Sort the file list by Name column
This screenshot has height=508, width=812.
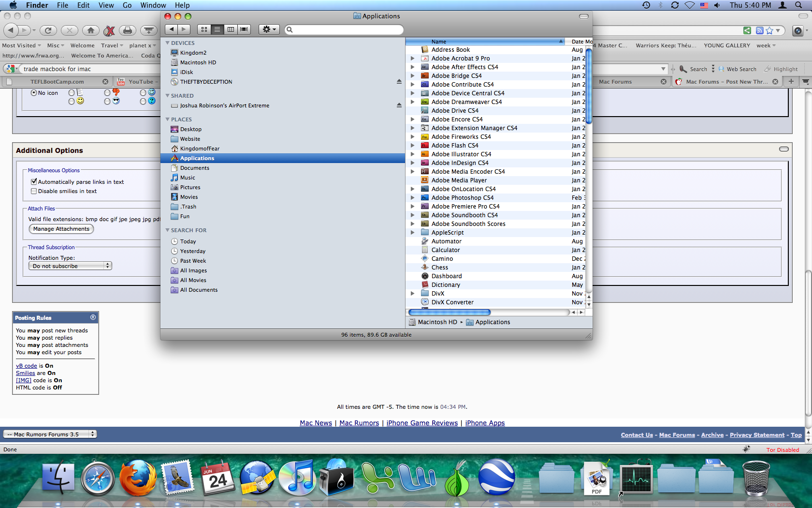coord(485,42)
